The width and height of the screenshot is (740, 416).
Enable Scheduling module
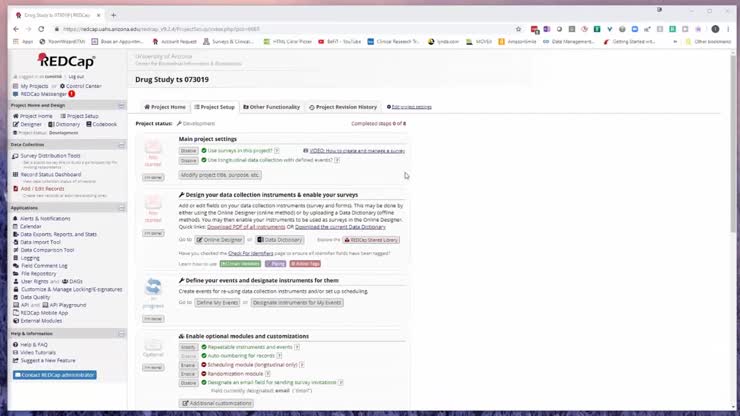pos(188,365)
